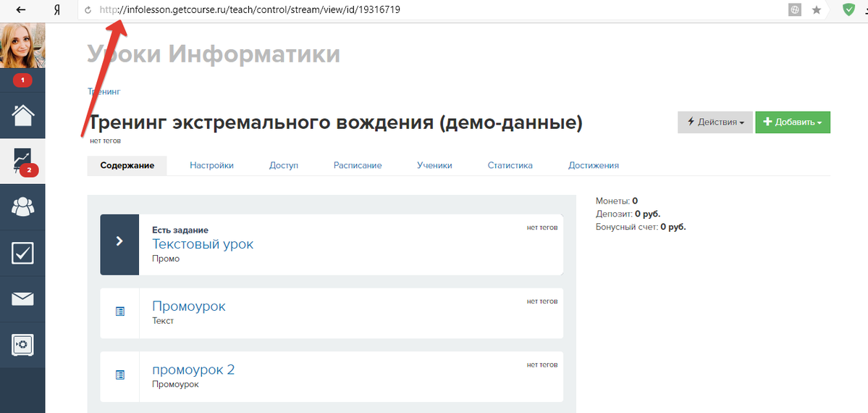Open the промоурок 2 lesson link

[193, 370]
